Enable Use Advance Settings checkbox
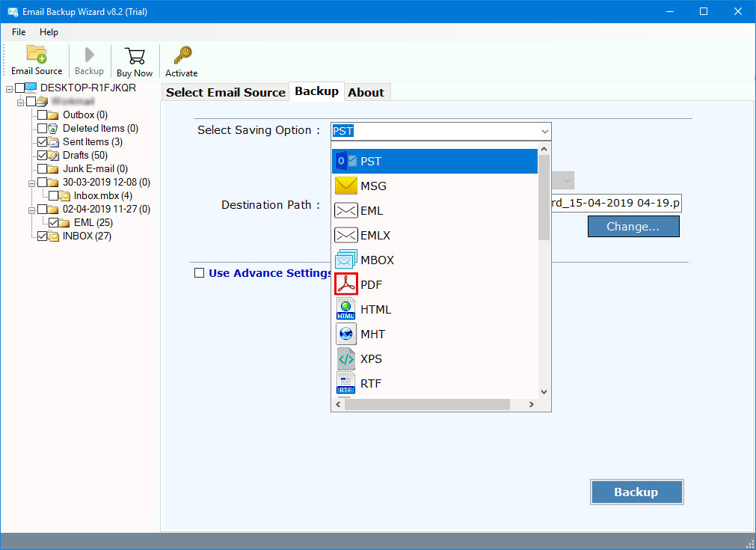The height and width of the screenshot is (550, 756). (199, 273)
